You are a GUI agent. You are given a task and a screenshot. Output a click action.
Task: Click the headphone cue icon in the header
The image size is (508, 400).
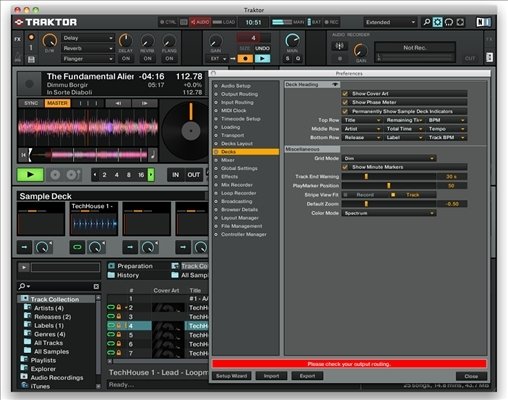coord(449,22)
